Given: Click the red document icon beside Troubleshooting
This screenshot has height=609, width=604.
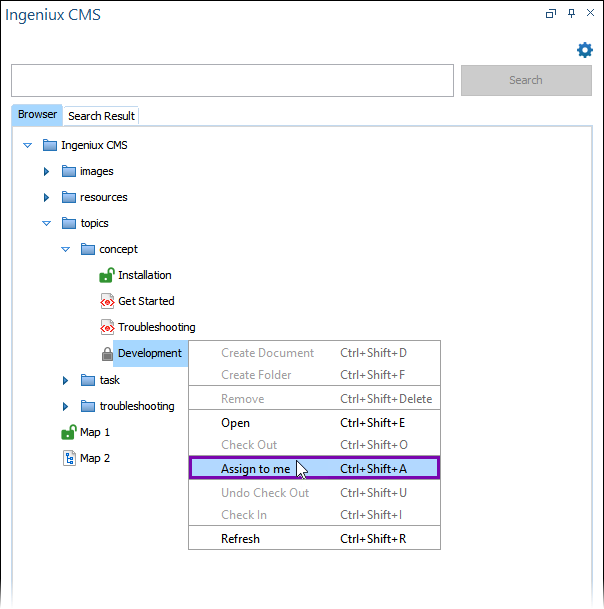Looking at the screenshot, I should [107, 327].
